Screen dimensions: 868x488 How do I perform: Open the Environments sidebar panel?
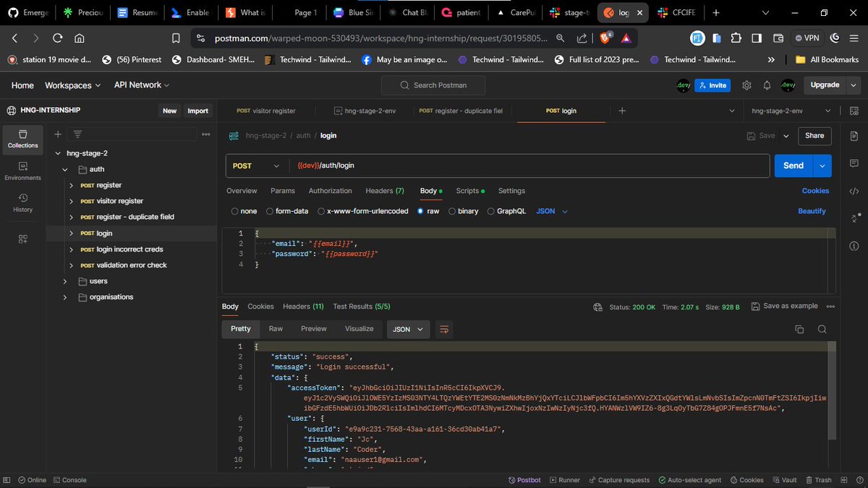(22, 171)
